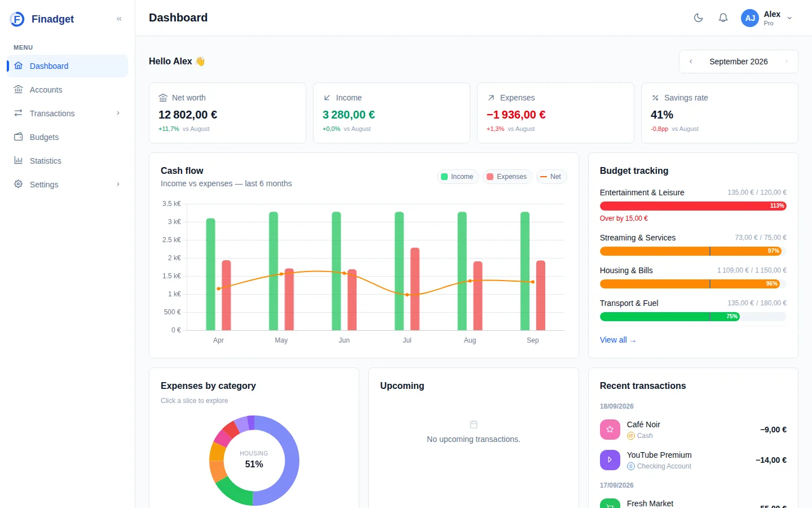Screen dimensions: 812x508
Task: Click the Sep net line point
Action: point(532,282)
